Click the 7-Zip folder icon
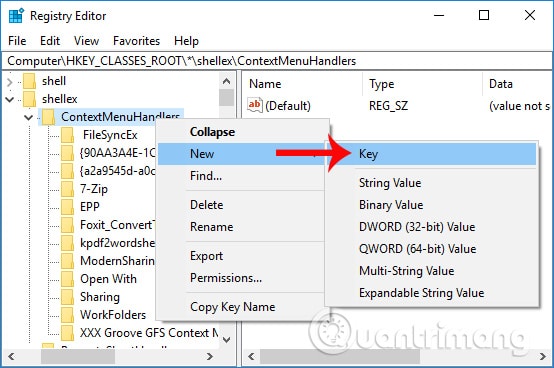The width and height of the screenshot is (554, 368). tap(67, 189)
